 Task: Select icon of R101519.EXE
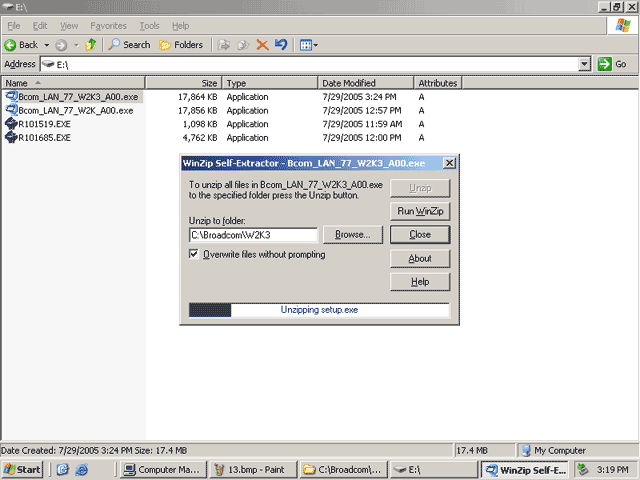11,124
